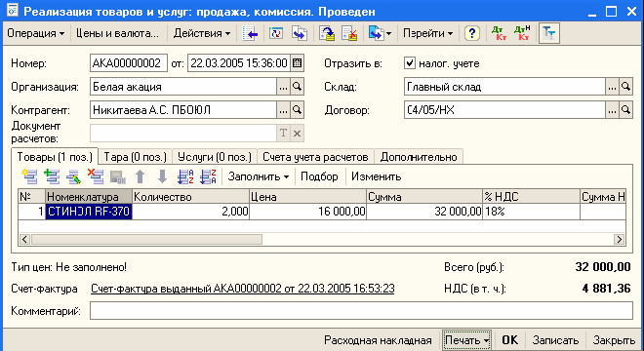
Task: Click the refresh document toolbar icon
Action: coord(276,33)
